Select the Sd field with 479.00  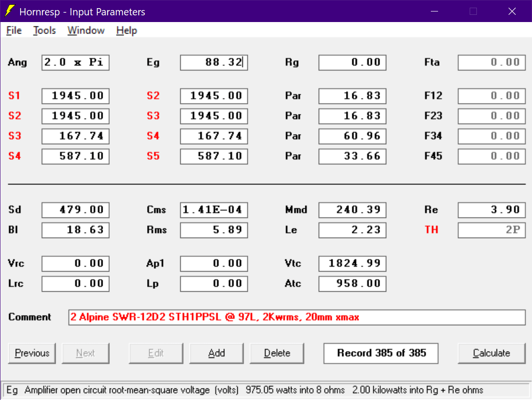pos(75,210)
